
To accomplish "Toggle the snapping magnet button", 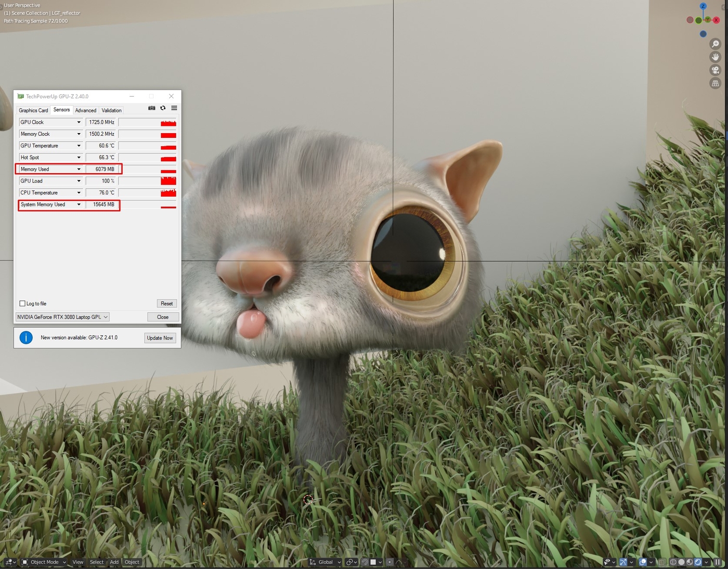I will pos(365,562).
